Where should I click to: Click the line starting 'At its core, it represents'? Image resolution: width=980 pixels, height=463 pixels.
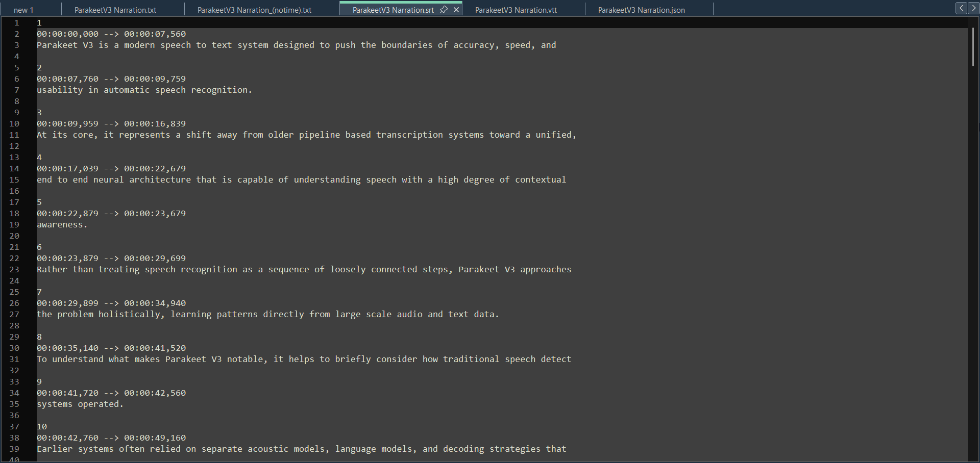307,135
